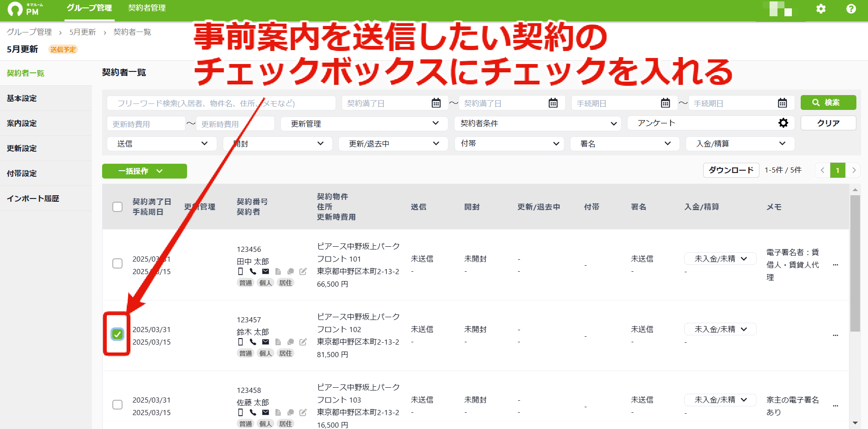This screenshot has width=868, height=429.
Task: Open the calendar for the first 契約満了日 field
Action: click(436, 103)
